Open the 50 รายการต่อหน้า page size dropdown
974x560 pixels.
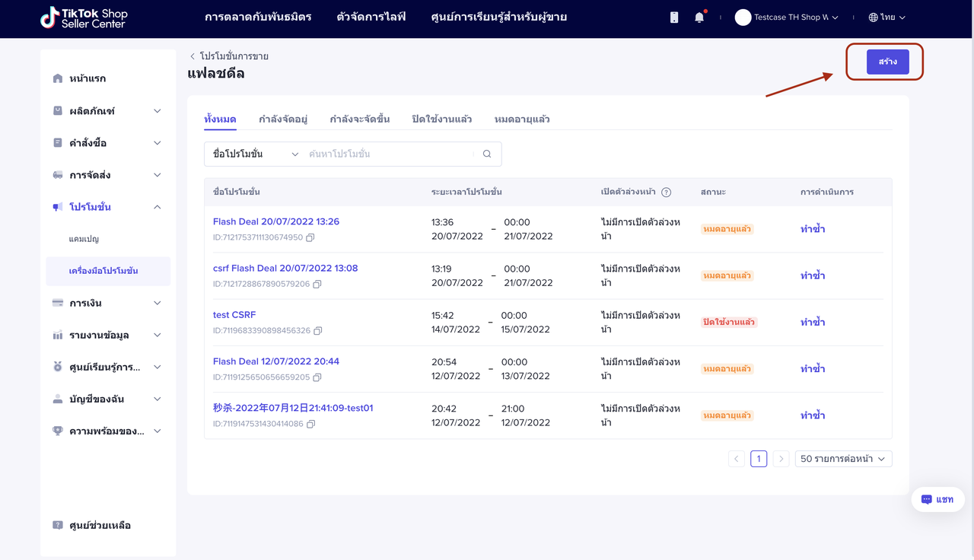(x=843, y=459)
